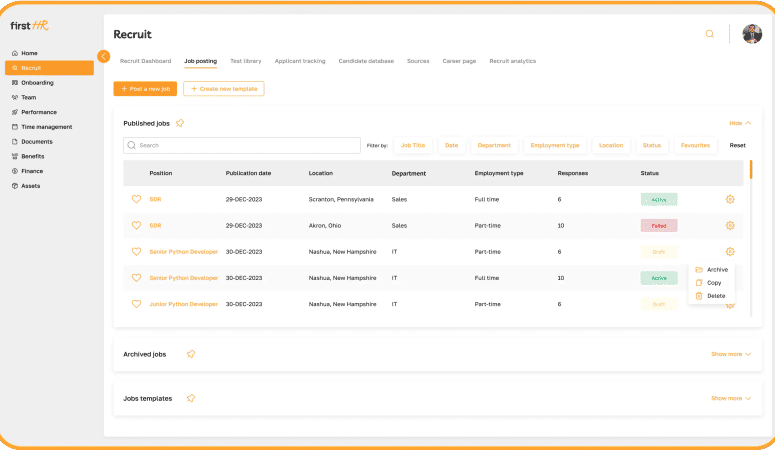Switch to the Career page tab
This screenshot has width=775, height=450.
[x=459, y=61]
